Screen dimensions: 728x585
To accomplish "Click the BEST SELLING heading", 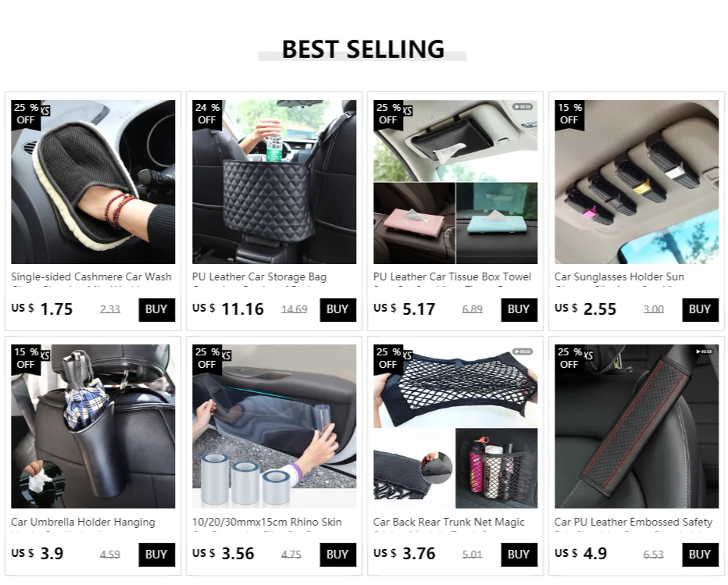I will [x=363, y=49].
